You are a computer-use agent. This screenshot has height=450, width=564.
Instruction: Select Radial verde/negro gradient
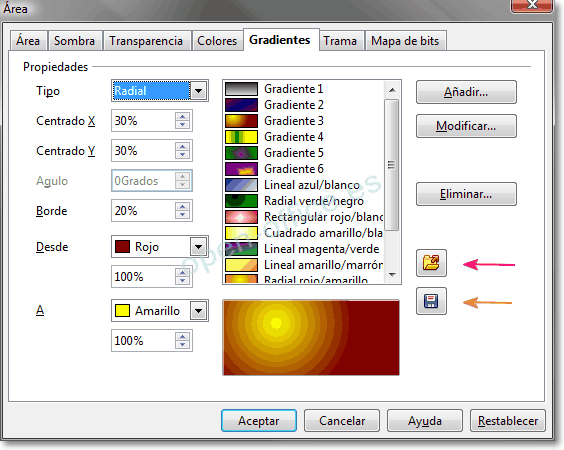[304, 201]
